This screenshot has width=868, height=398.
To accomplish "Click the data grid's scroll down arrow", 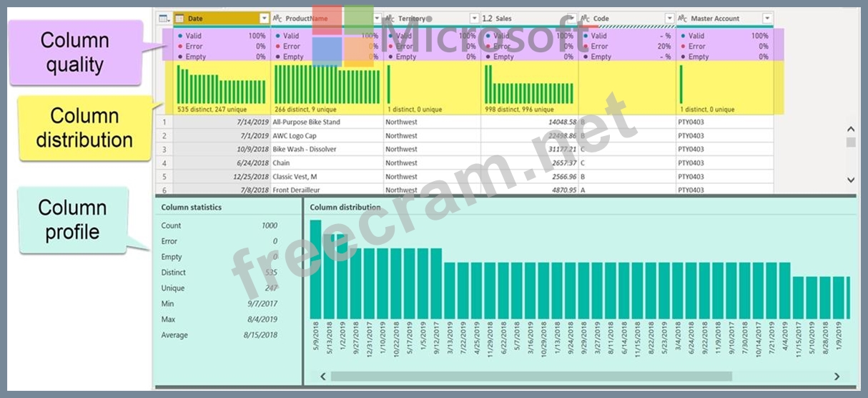I will click(x=851, y=180).
